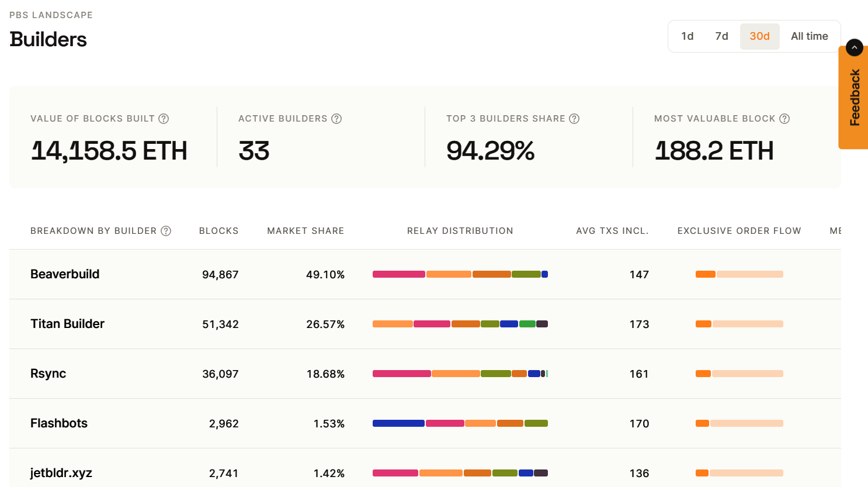Click Titan Builder green relay segment

tap(527, 324)
